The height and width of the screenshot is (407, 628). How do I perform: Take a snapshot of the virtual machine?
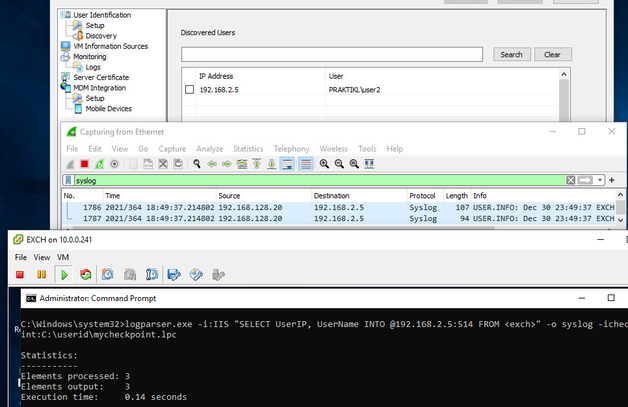(x=108, y=274)
